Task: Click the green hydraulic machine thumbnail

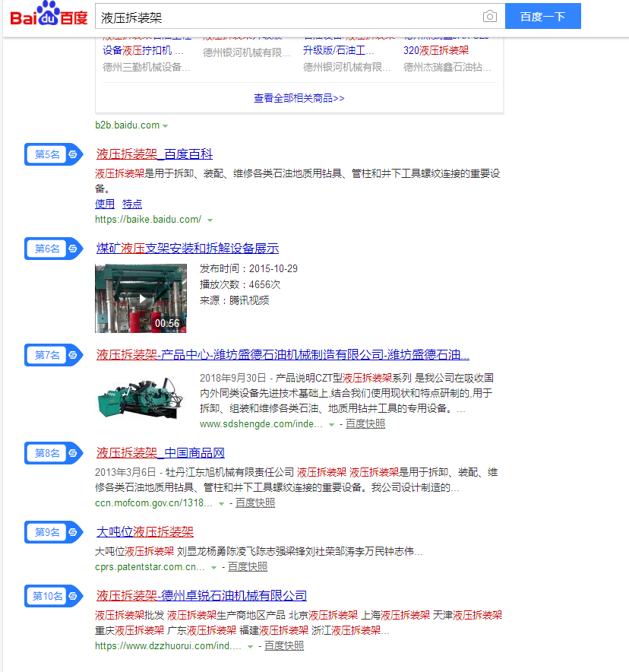Action: coord(141,398)
